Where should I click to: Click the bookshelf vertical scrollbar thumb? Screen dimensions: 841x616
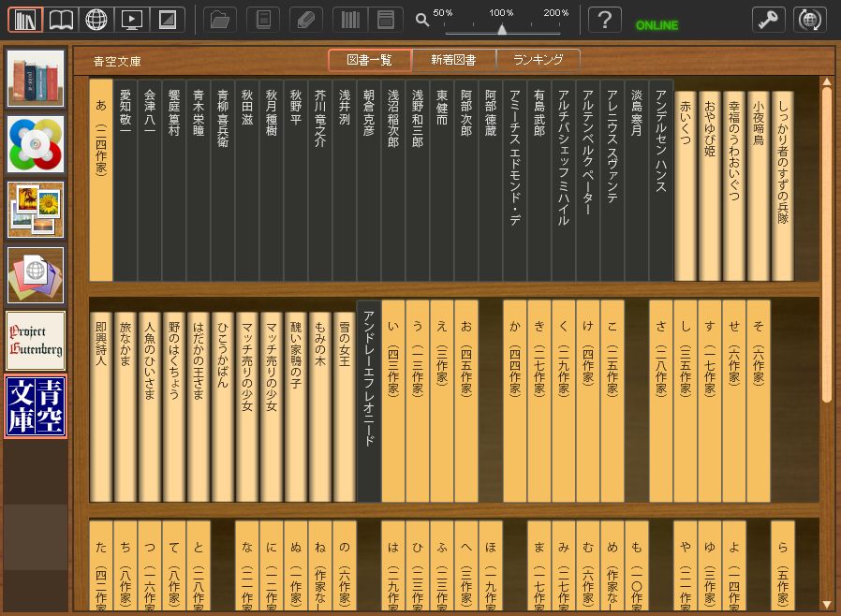(x=827, y=244)
